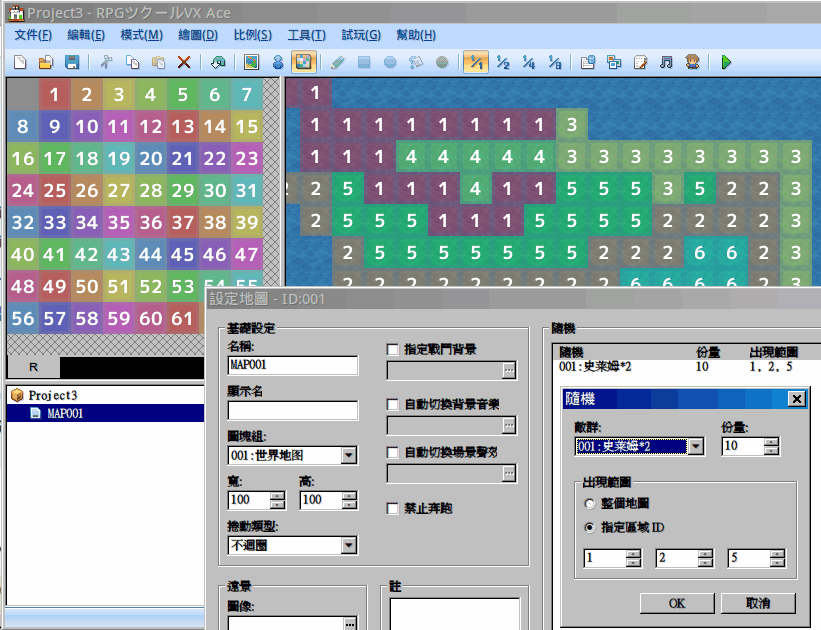Set map zoom scale to 1/2
The image size is (821, 630).
[503, 62]
